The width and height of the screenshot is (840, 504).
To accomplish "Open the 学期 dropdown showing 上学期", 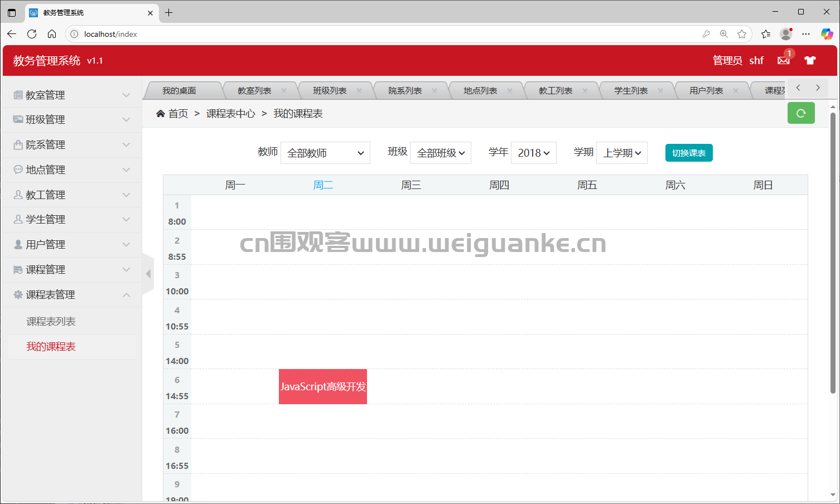I will [x=622, y=153].
